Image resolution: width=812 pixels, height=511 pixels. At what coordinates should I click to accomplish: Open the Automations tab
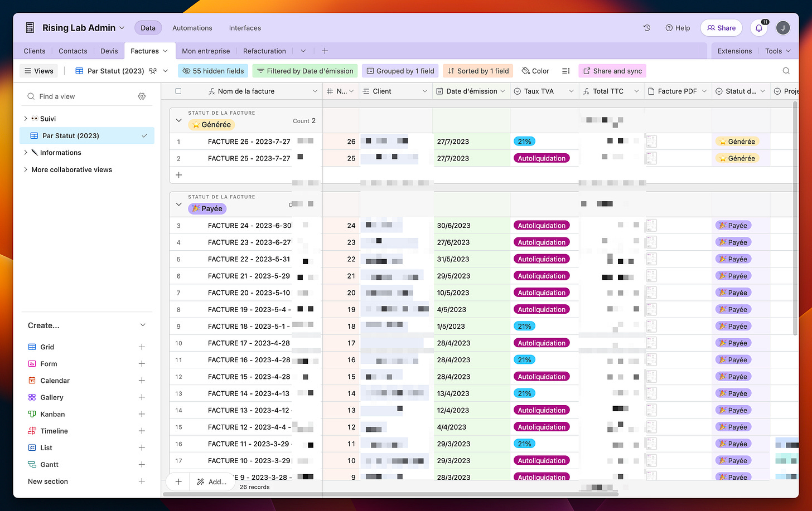tap(192, 28)
